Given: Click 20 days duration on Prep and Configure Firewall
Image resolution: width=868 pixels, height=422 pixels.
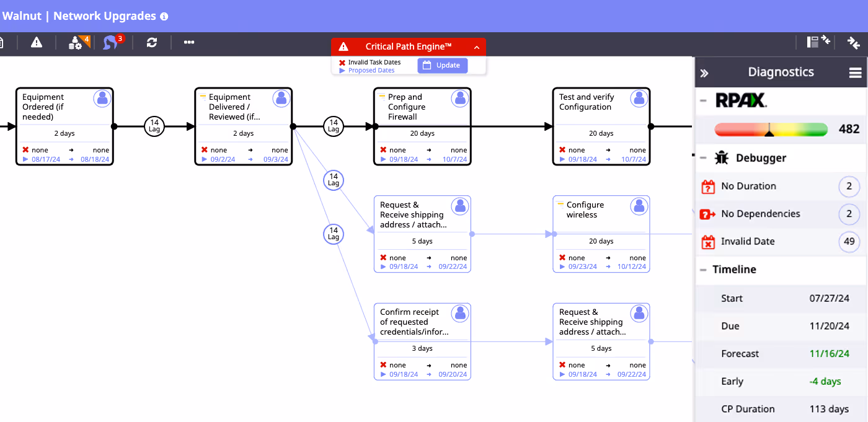Looking at the screenshot, I should [422, 134].
